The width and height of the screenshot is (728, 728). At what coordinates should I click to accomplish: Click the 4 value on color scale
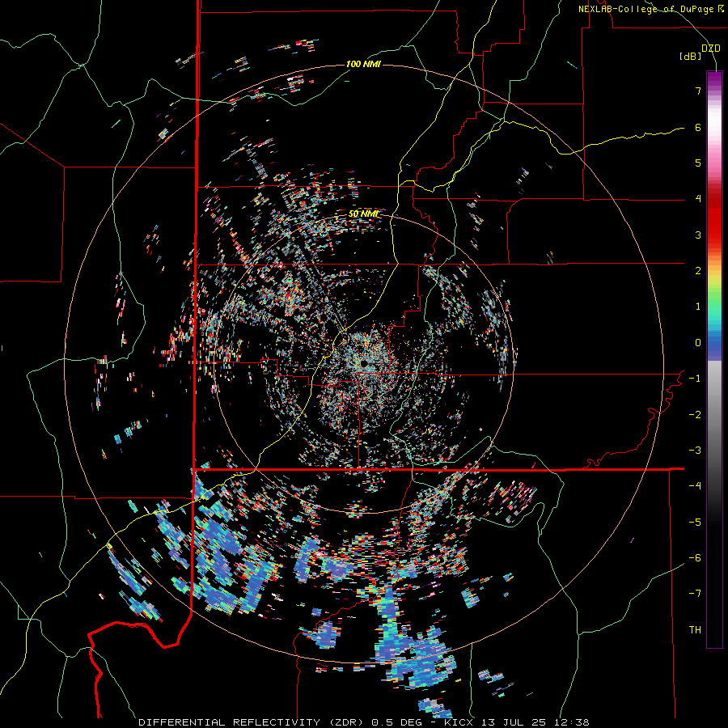(698, 199)
